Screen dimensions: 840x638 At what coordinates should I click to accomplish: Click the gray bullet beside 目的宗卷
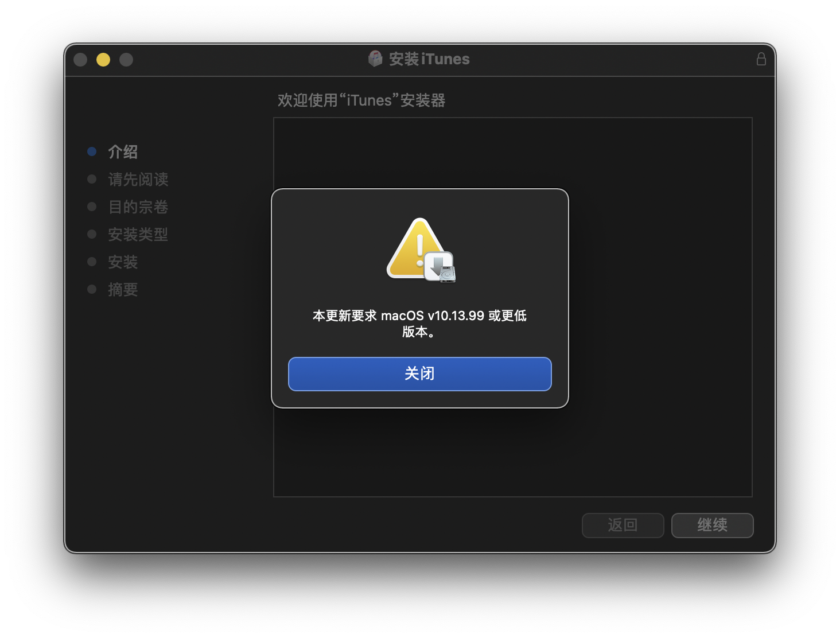pyautogui.click(x=92, y=207)
